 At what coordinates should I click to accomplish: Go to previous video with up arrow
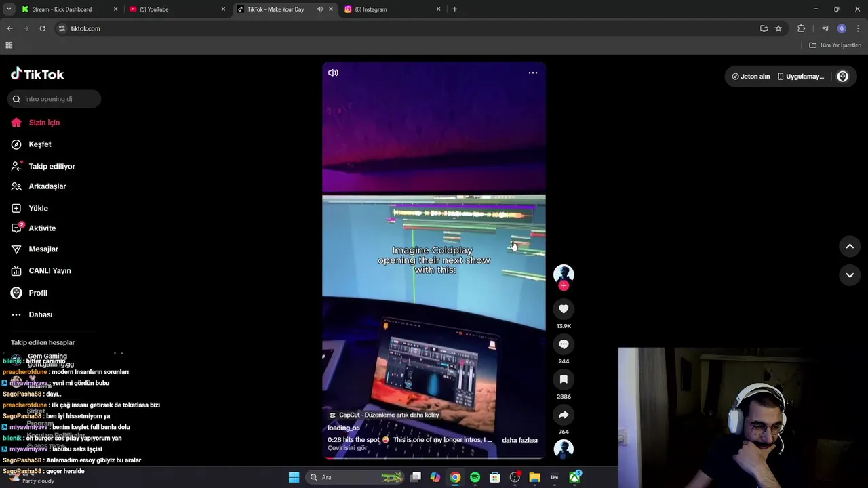850,247
